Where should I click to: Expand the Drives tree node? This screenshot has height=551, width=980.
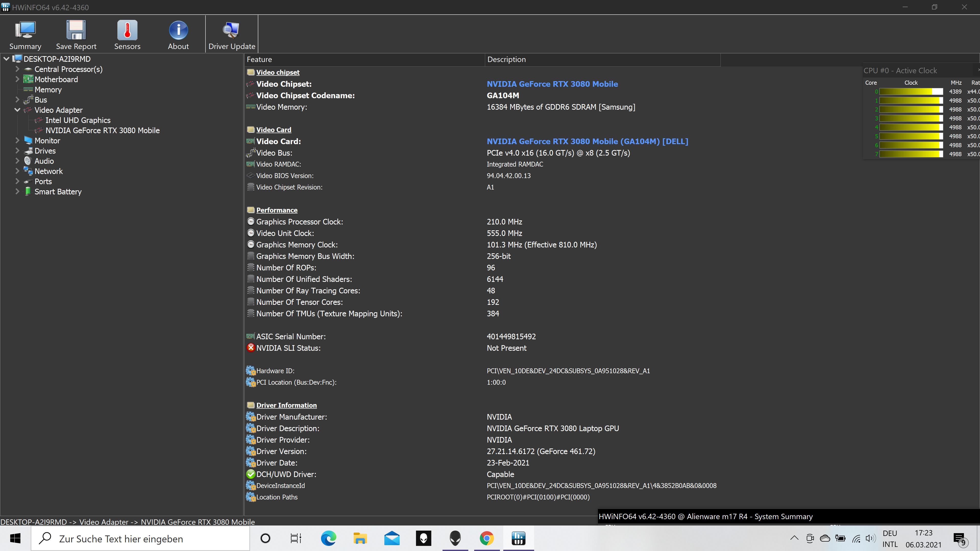tap(17, 151)
